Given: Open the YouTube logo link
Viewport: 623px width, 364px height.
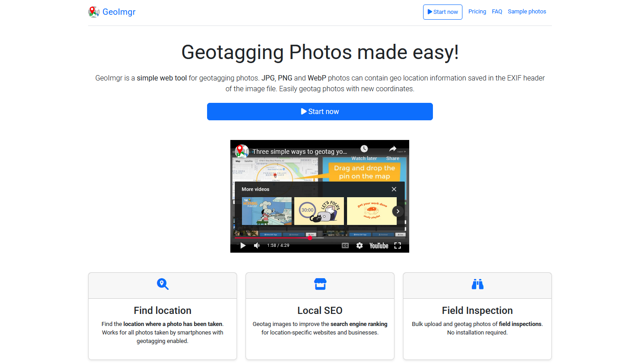Looking at the screenshot, I should [x=378, y=245].
